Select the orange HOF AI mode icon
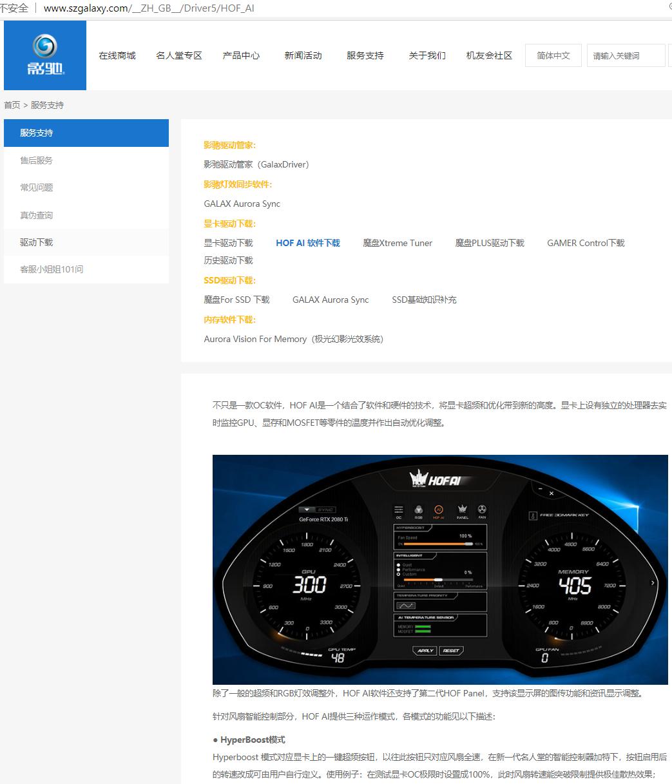The height and width of the screenshot is (784, 672). (439, 512)
